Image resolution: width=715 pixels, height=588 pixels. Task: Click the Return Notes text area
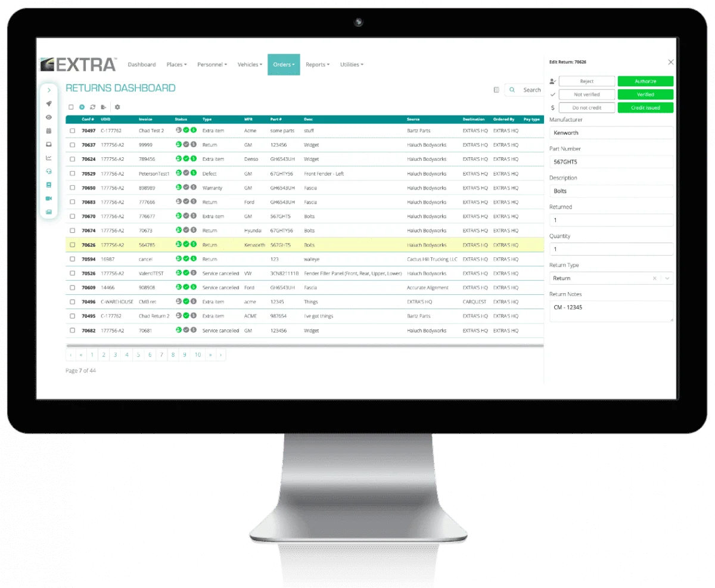coord(611,311)
